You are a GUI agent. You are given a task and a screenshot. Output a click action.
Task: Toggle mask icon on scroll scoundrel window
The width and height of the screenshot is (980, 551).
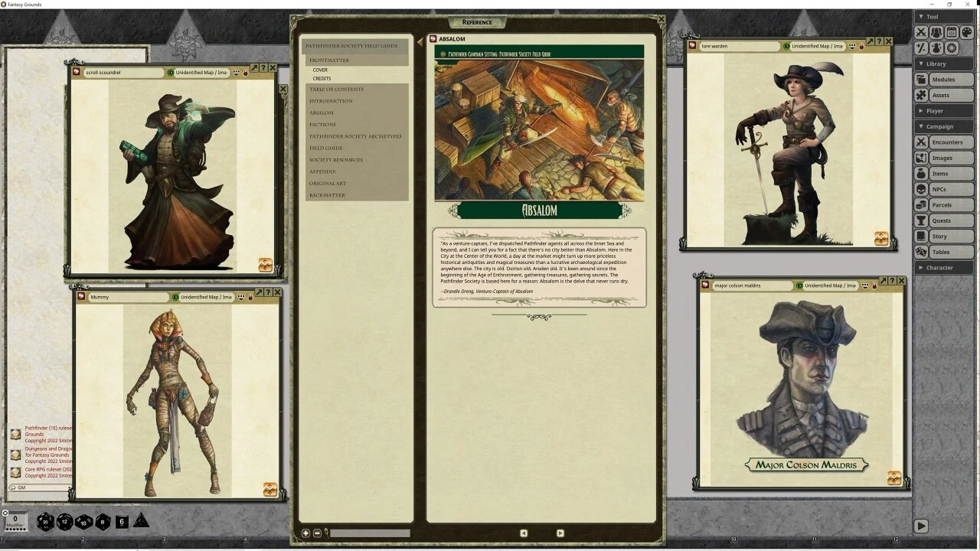237,73
